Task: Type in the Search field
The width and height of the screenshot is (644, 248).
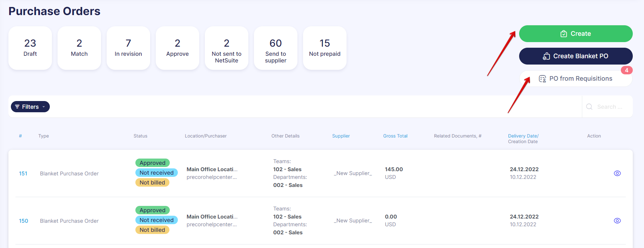Action: tap(610, 107)
